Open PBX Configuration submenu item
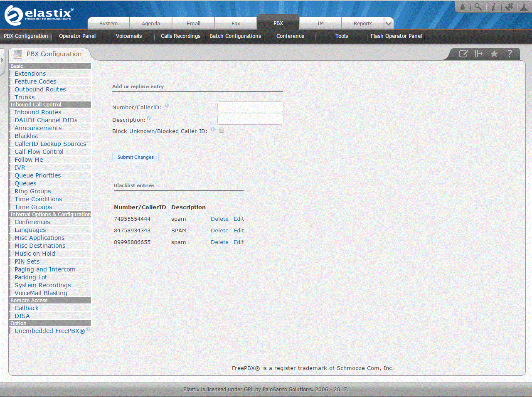 [26, 36]
